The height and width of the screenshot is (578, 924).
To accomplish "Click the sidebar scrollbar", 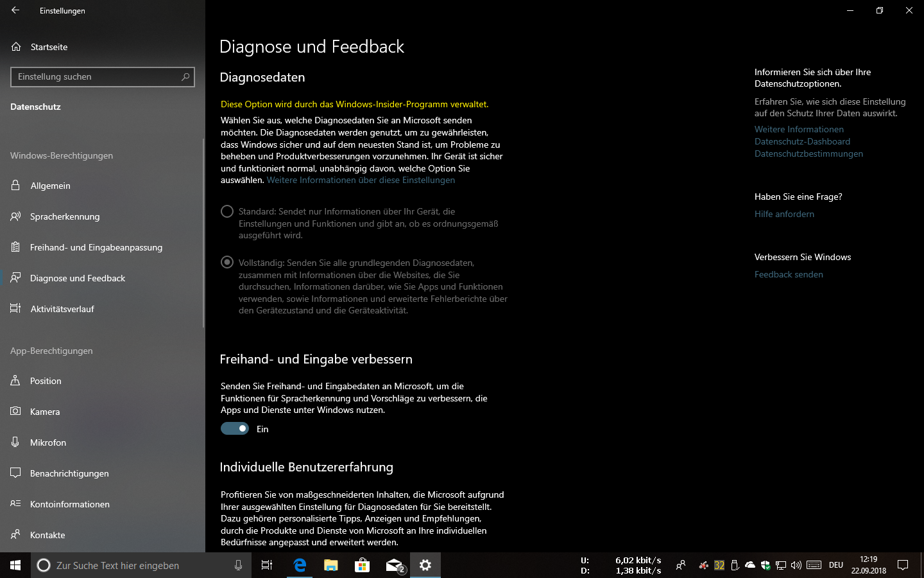I will point(203,232).
